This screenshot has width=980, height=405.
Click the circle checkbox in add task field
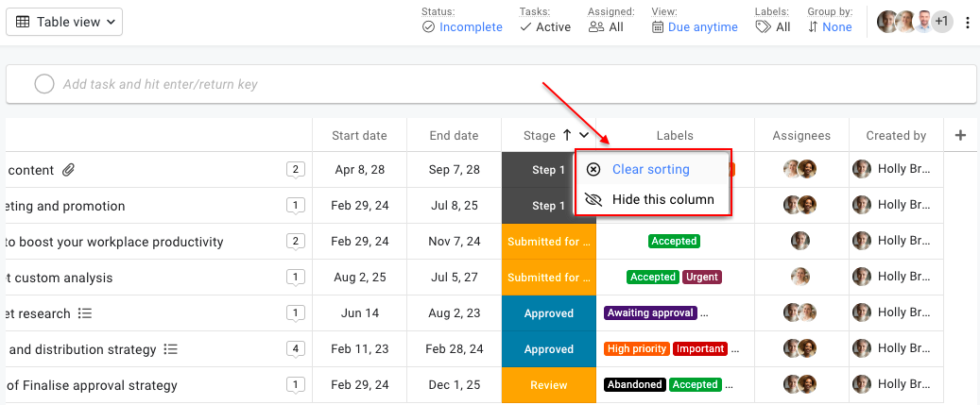pos(44,84)
